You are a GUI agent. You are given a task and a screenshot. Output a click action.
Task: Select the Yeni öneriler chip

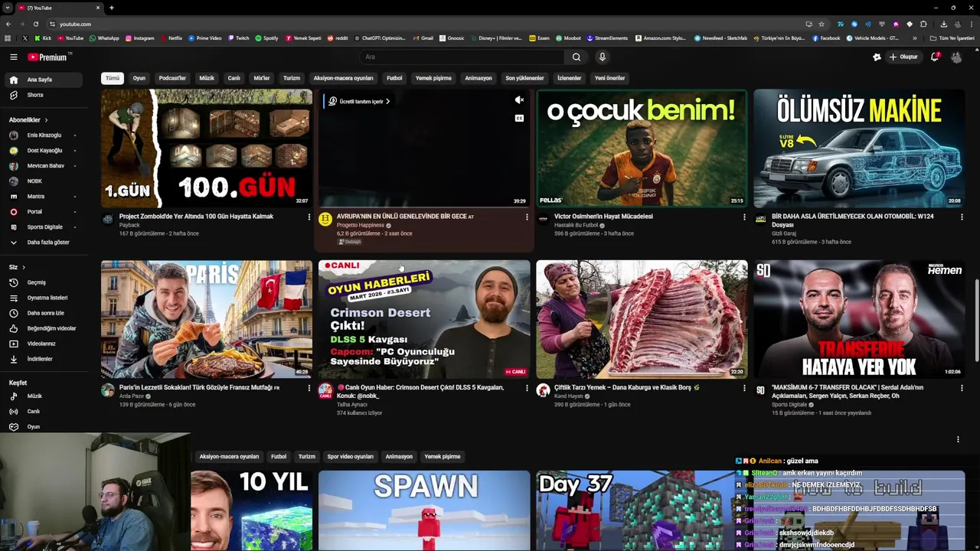610,78
